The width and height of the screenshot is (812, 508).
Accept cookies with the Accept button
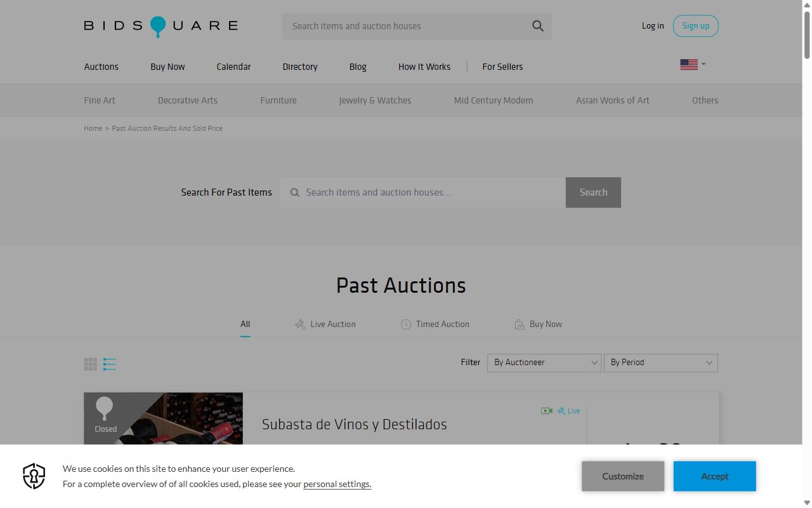coord(715,476)
